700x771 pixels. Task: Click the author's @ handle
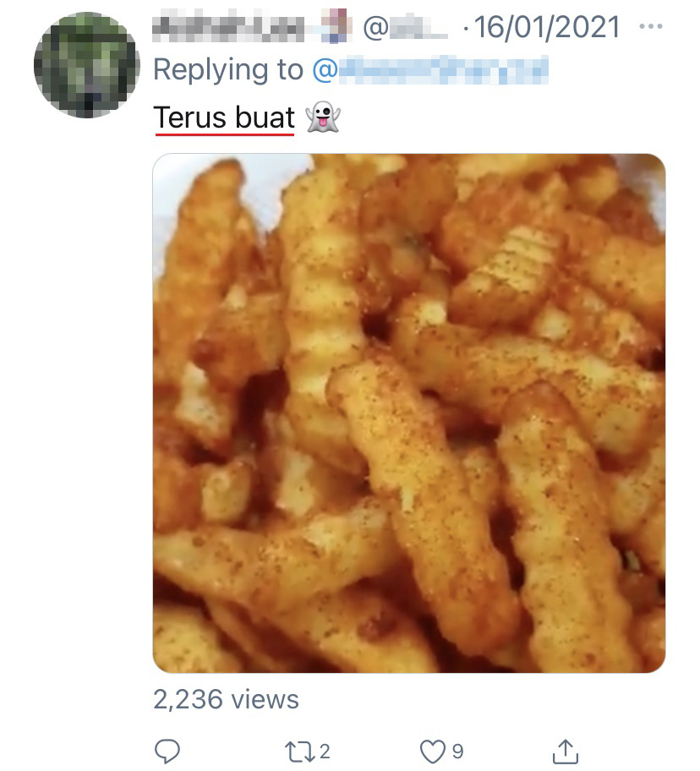(405, 28)
